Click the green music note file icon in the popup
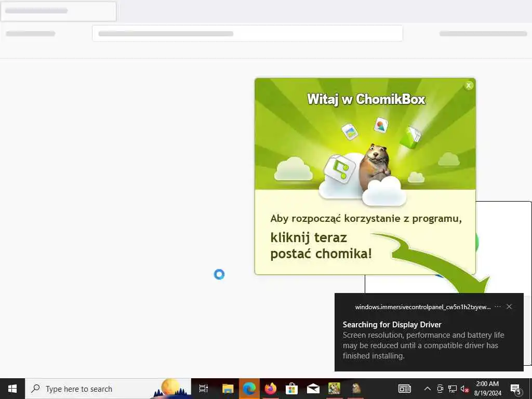Image resolution: width=532 pixels, height=399 pixels. pyautogui.click(x=340, y=169)
